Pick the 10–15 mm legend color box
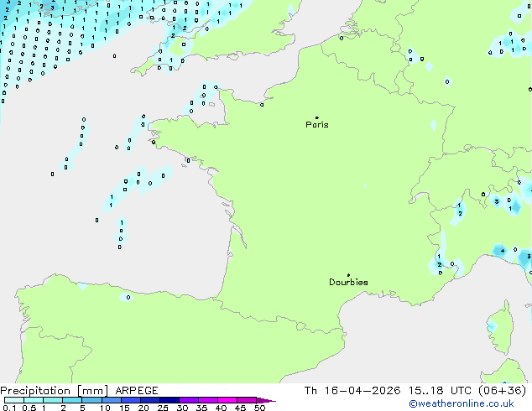The height and width of the screenshot is (411, 532). click(111, 400)
